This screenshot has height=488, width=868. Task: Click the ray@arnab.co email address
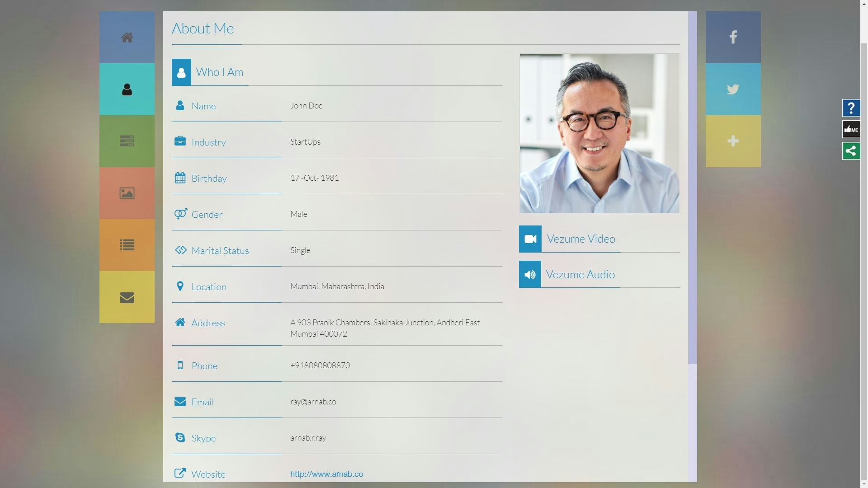pos(313,402)
